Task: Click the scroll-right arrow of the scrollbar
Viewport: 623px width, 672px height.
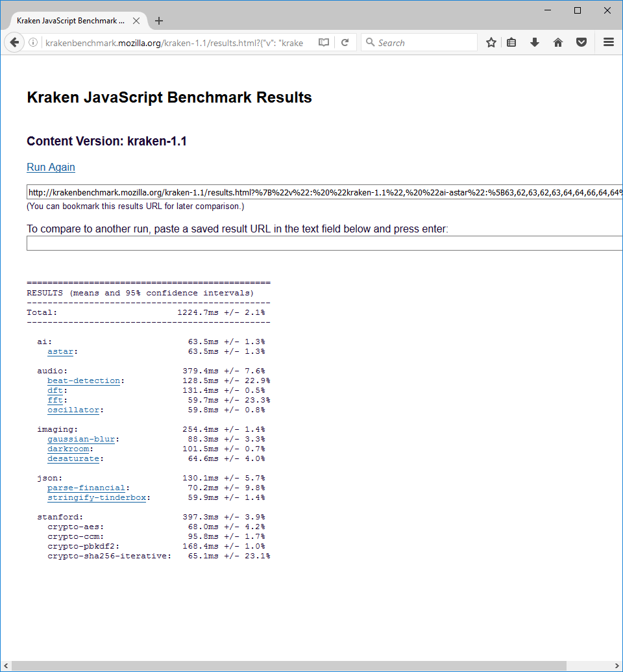Action: pos(617,666)
